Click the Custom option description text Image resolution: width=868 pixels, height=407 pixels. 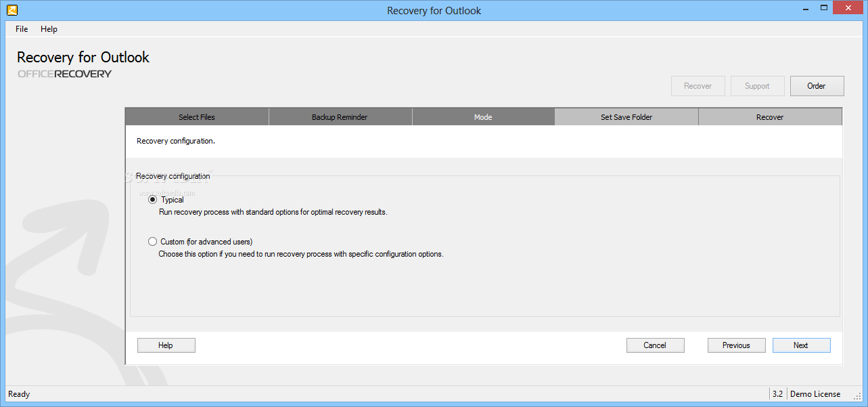[x=301, y=254]
